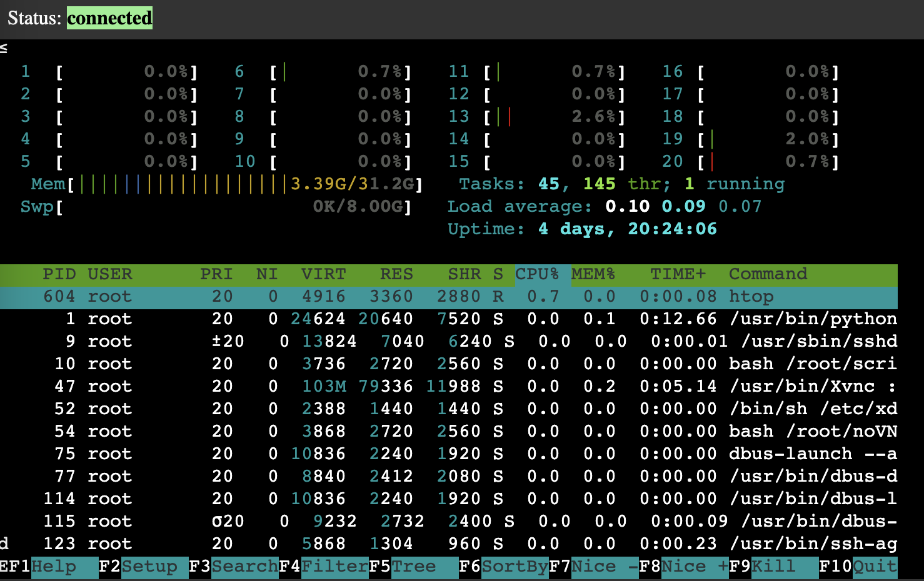Sort by the TIME+ column header
The width and height of the screenshot is (924, 581).
point(678,274)
